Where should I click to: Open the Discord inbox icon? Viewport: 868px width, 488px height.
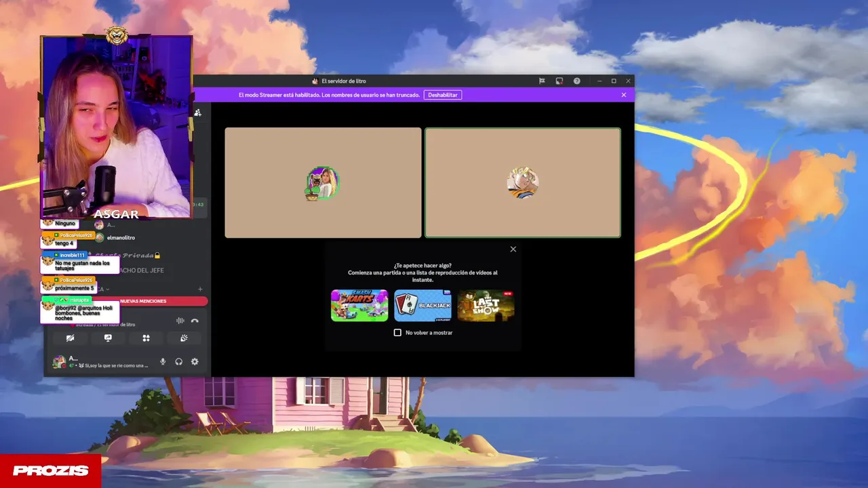tap(559, 81)
